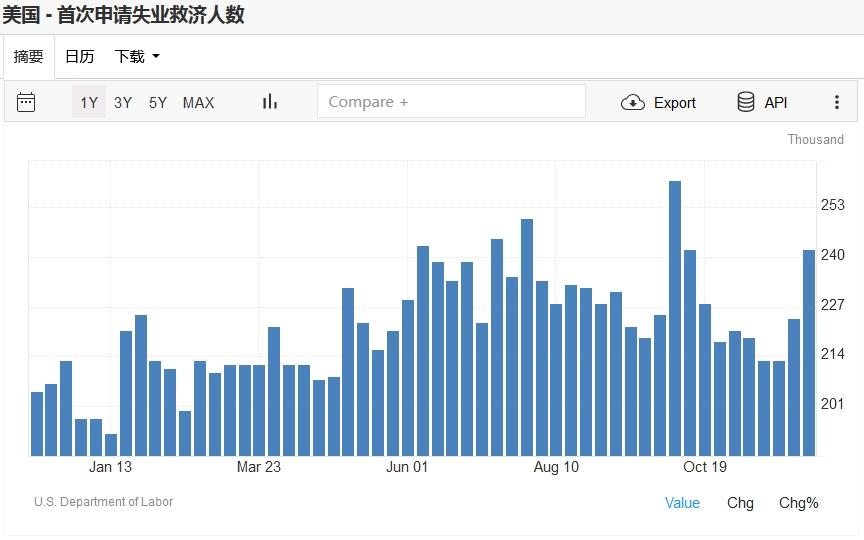Click the Export text label
The image size is (864, 540).
point(675,102)
